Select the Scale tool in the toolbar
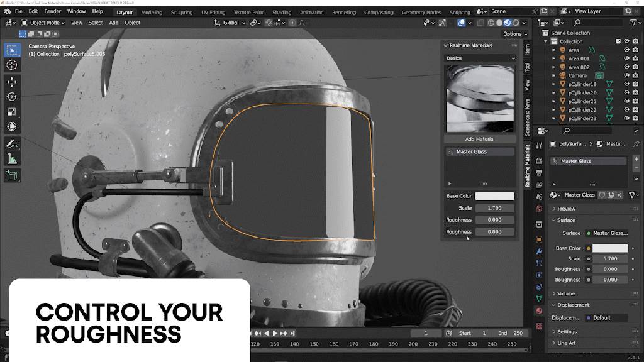This screenshot has width=644, height=362. [12, 112]
